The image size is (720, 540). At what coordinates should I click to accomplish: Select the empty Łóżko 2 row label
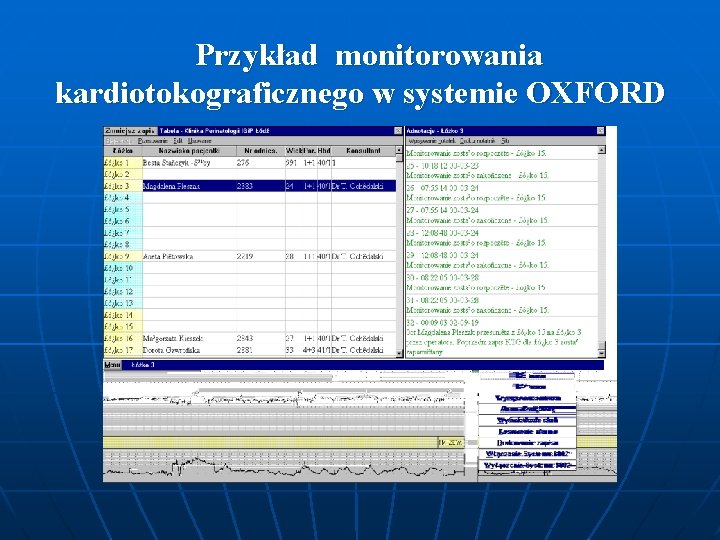[x=123, y=174]
